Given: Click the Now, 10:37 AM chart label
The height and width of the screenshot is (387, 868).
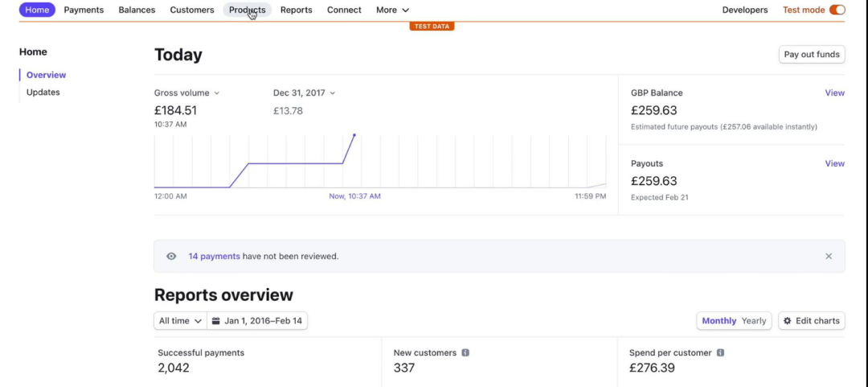Looking at the screenshot, I should coord(355,196).
